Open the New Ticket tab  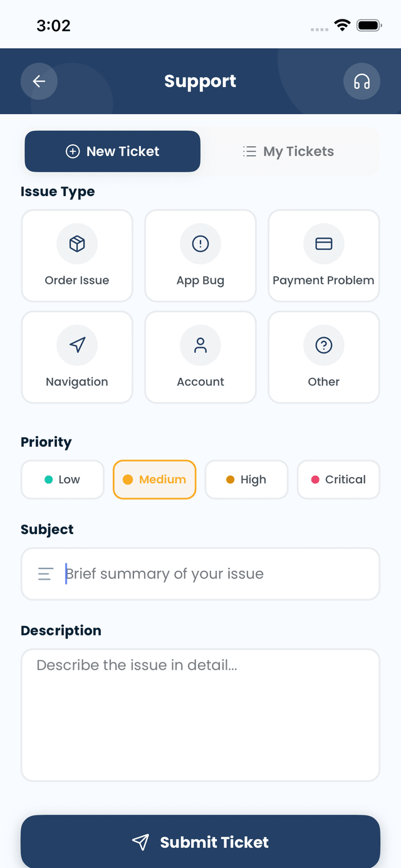point(112,151)
